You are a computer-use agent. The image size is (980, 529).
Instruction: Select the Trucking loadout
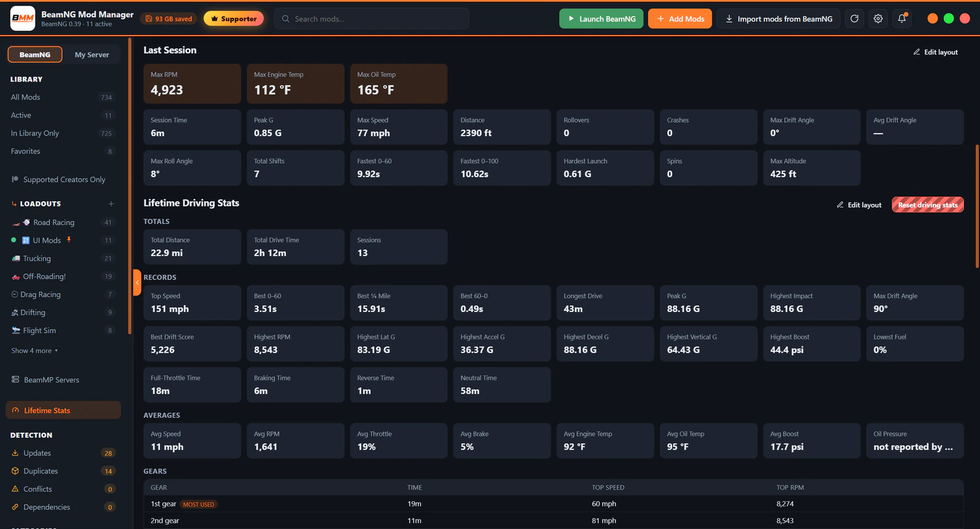coord(62,259)
